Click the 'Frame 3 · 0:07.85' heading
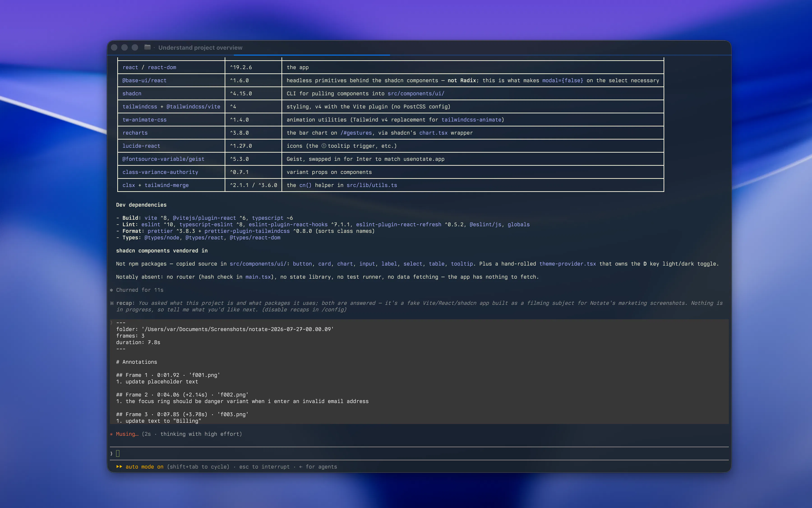Screen dimensions: 812x508 click(182, 414)
